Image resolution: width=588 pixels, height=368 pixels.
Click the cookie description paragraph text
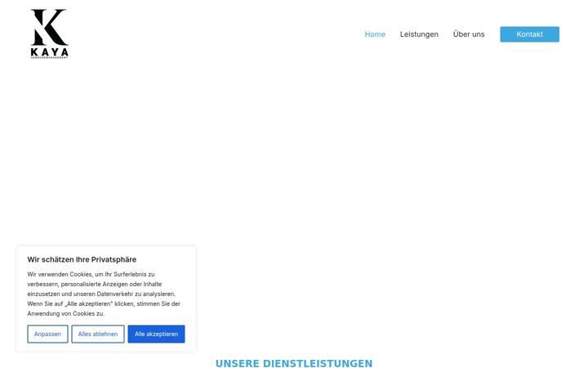pyautogui.click(x=104, y=294)
